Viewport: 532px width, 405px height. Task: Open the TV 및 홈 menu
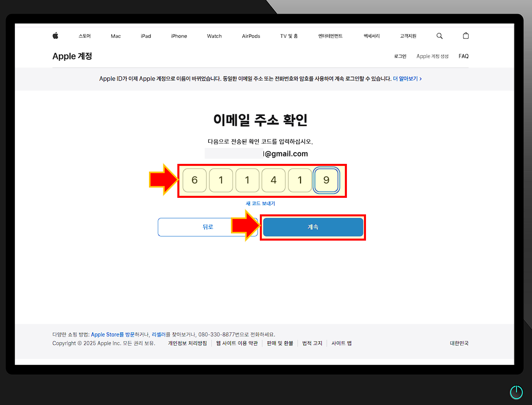[x=289, y=36]
